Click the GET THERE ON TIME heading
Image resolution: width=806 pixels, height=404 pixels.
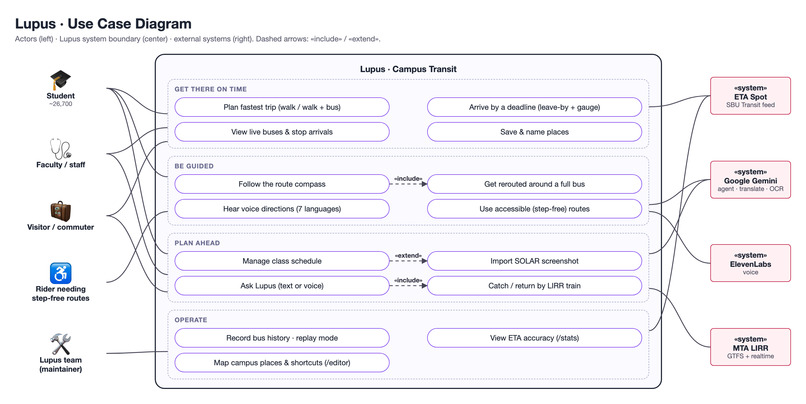(211, 89)
